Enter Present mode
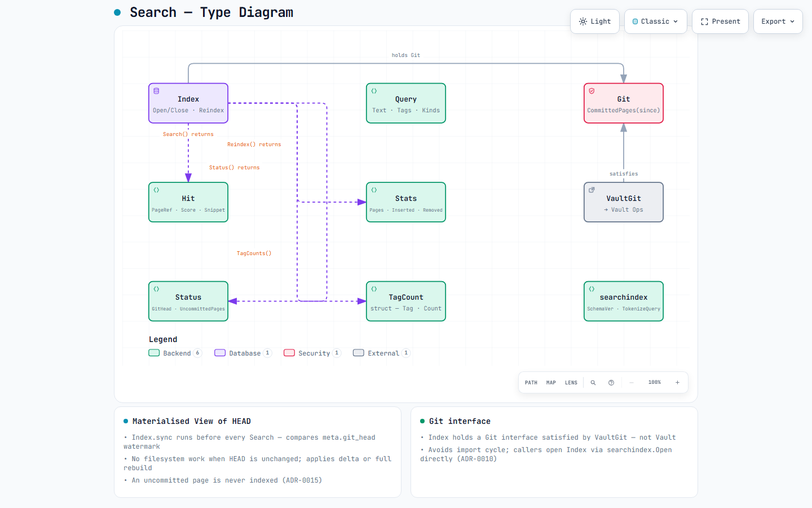This screenshot has height=508, width=812. click(x=720, y=21)
